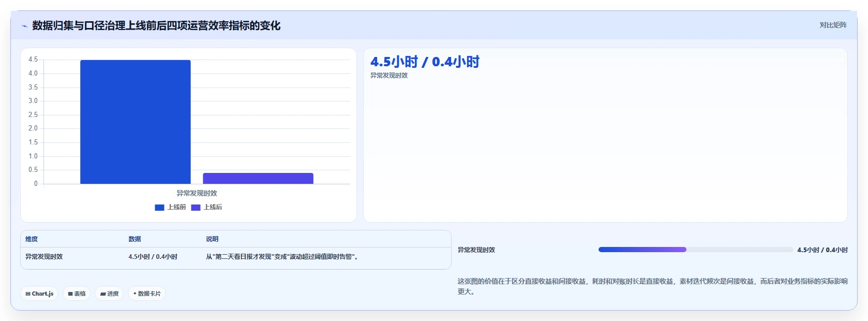Click the 数据 column header
The width and height of the screenshot is (868, 321).
coord(134,239)
